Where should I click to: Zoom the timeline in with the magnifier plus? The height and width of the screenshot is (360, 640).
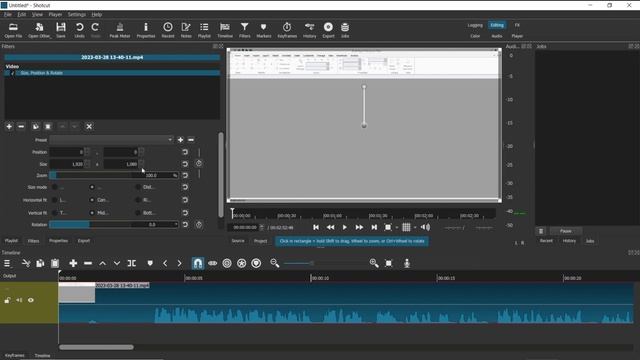pyautogui.click(x=374, y=263)
